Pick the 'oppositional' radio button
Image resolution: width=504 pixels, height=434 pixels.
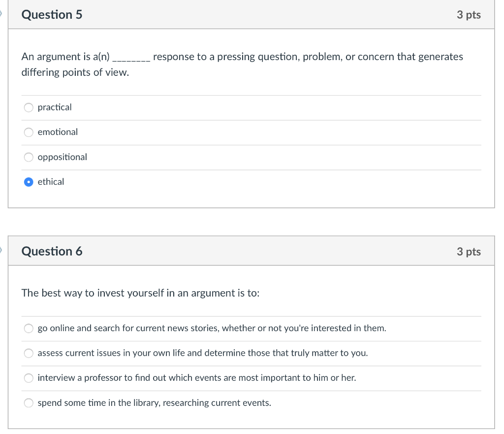pos(29,157)
